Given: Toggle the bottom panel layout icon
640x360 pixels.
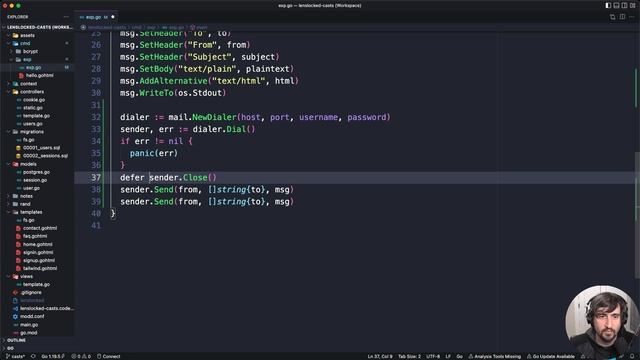Looking at the screenshot, I should point(616,5).
